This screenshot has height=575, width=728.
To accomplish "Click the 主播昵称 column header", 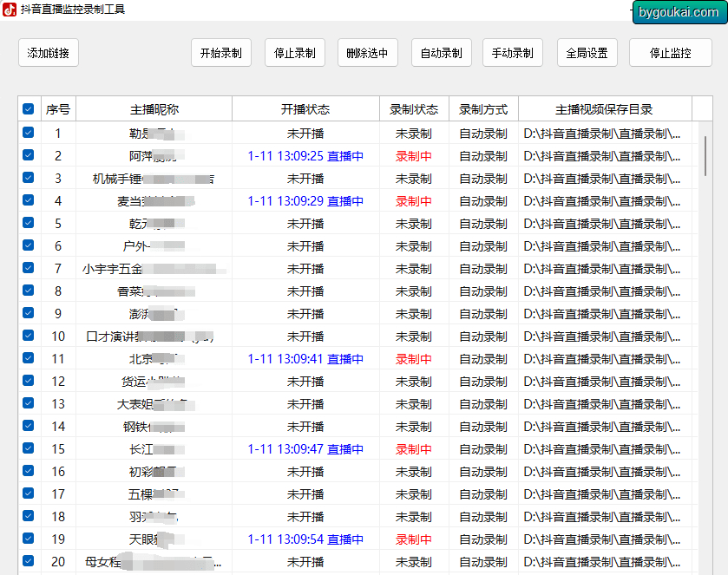I will [x=154, y=109].
